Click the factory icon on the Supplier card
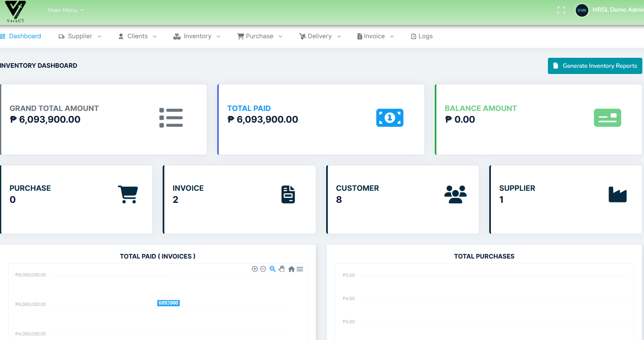The width and height of the screenshot is (644, 340). pos(617,194)
